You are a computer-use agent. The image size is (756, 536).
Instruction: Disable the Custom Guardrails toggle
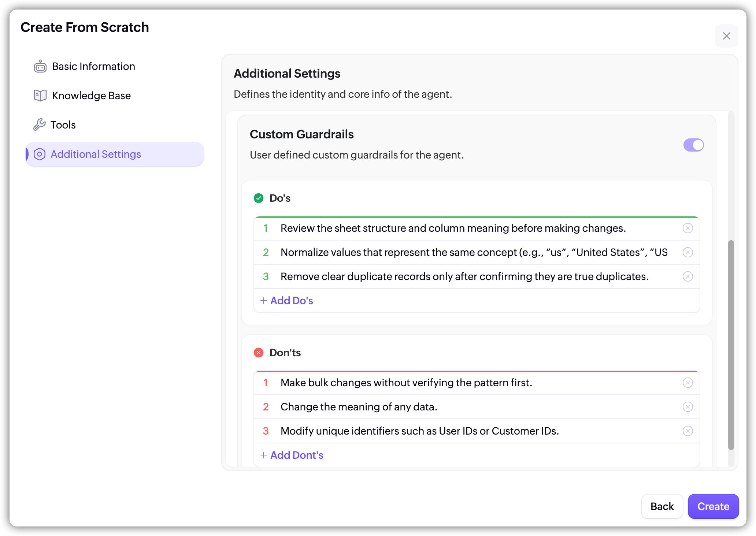[693, 145]
